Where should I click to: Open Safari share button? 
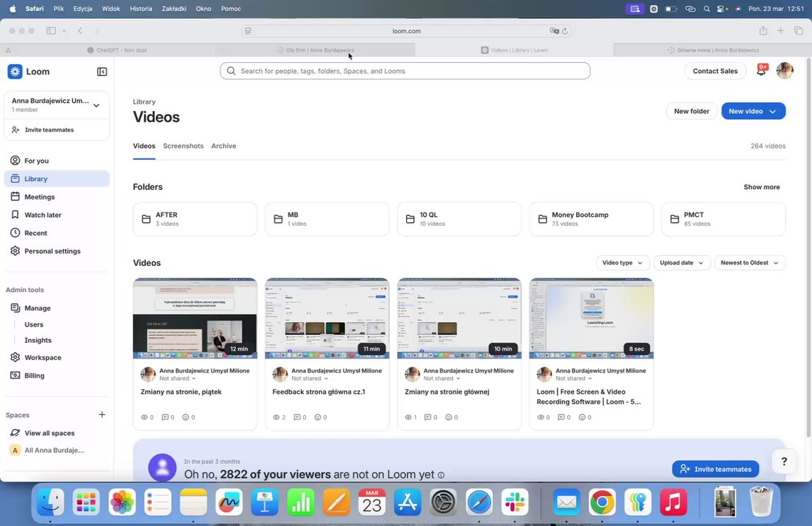763,31
